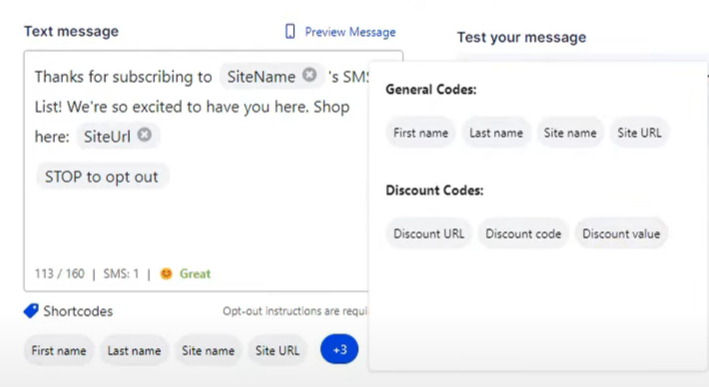
Task: Add First name chip below Shortcodes
Action: [x=59, y=350]
